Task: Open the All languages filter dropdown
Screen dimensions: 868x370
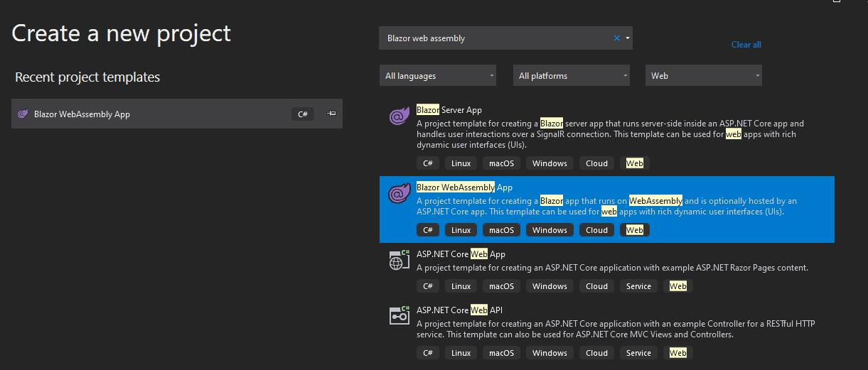Action: (438, 76)
